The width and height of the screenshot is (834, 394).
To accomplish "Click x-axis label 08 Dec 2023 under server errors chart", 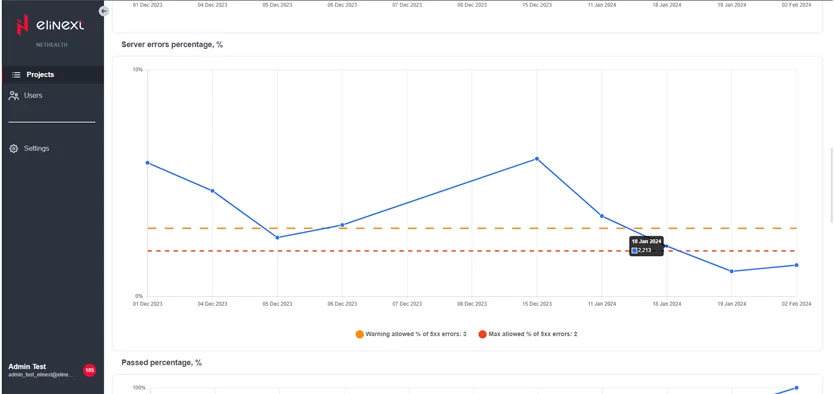I will click(x=472, y=304).
